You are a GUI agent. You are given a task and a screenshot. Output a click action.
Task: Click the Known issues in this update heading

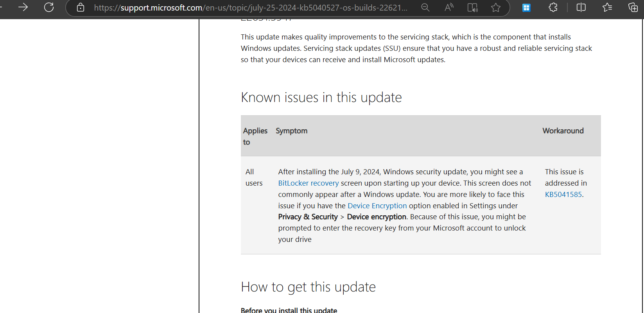point(321,97)
